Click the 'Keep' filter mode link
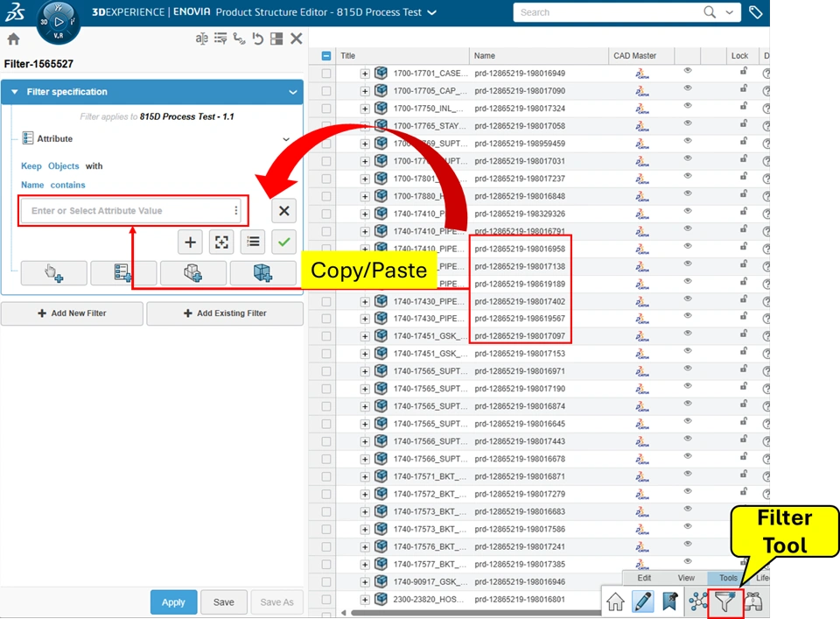840x619 pixels. pyautogui.click(x=31, y=166)
